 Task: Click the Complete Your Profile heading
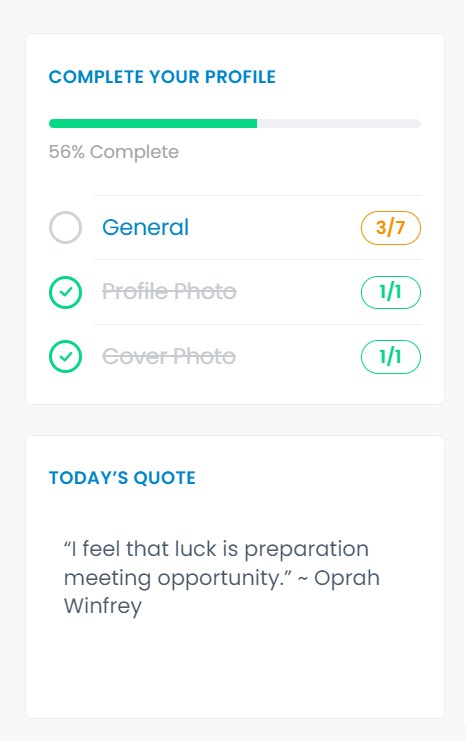162,77
